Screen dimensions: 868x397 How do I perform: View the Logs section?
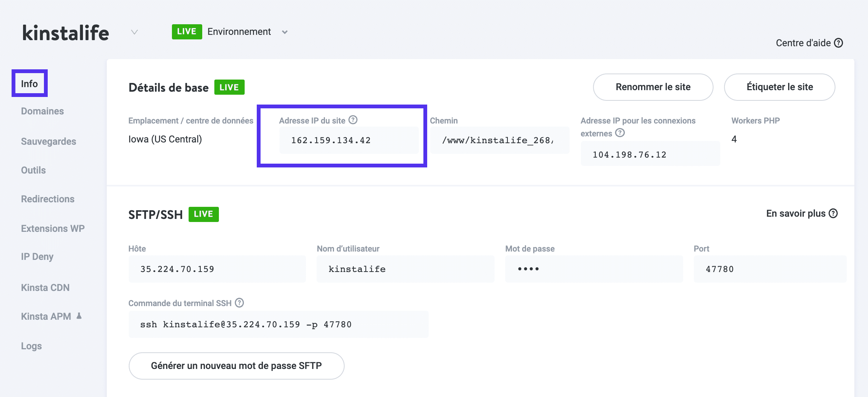coord(31,345)
